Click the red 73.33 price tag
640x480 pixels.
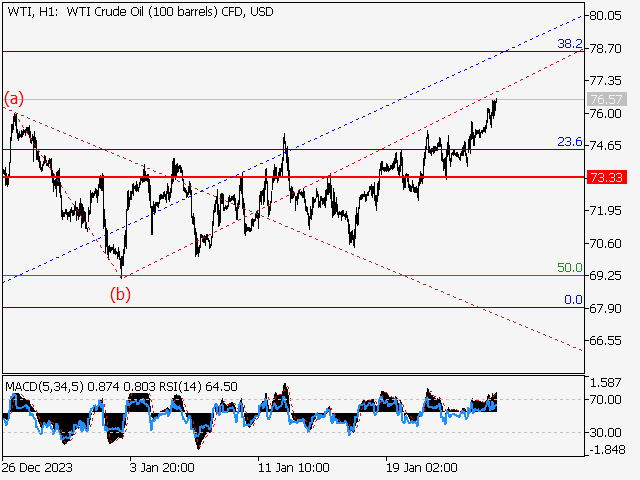(x=607, y=178)
